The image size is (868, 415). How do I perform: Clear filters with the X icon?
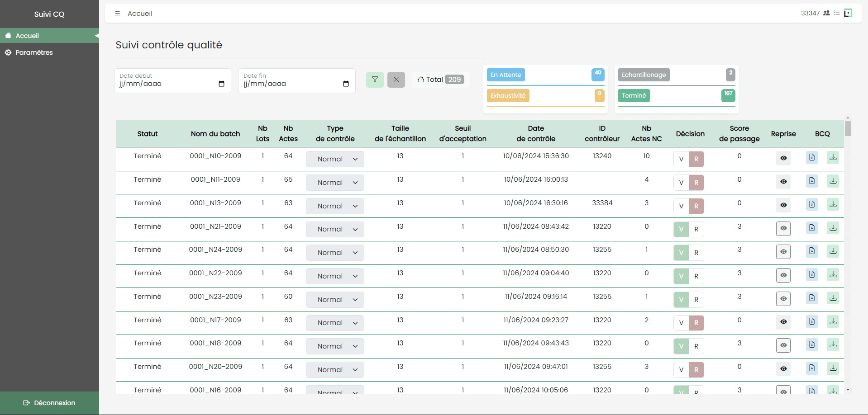(396, 80)
